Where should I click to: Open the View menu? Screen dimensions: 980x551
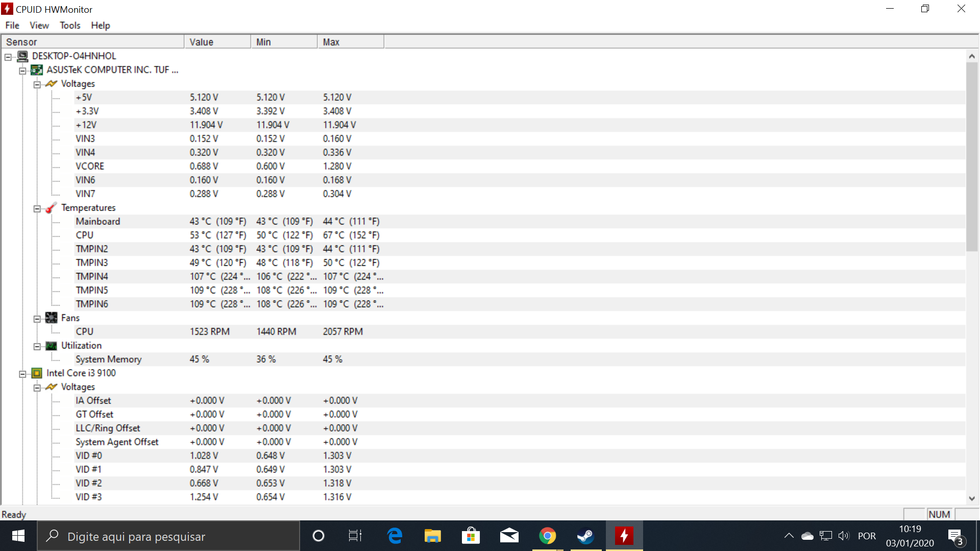39,25
